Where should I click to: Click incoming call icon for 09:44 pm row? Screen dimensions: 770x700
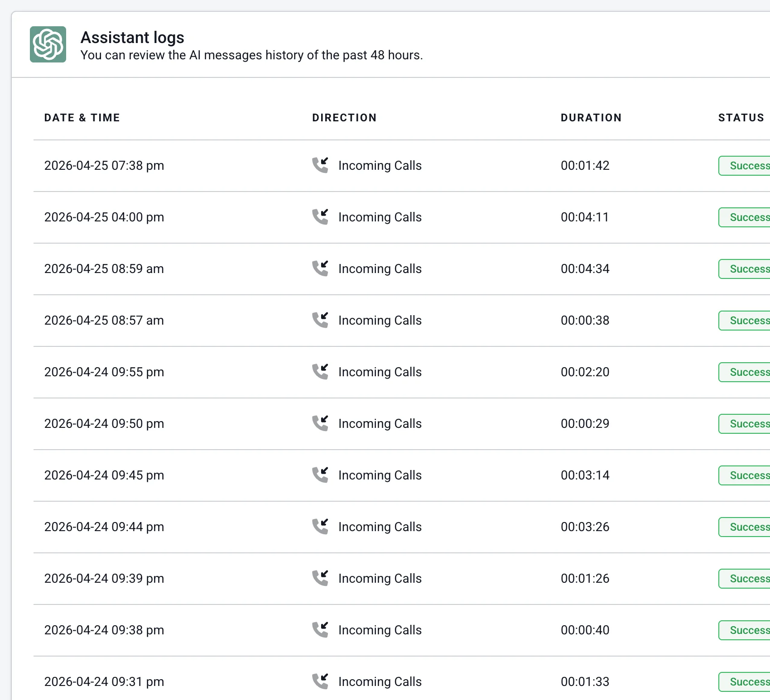point(320,527)
